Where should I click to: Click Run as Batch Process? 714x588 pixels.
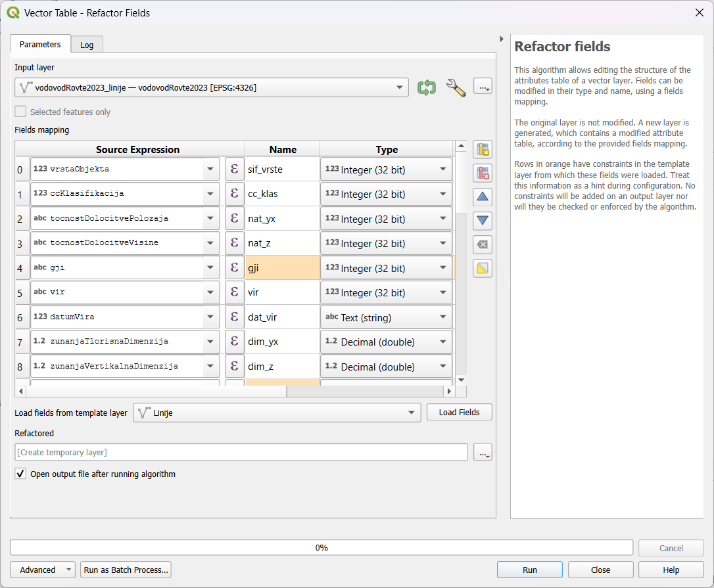[x=125, y=569]
